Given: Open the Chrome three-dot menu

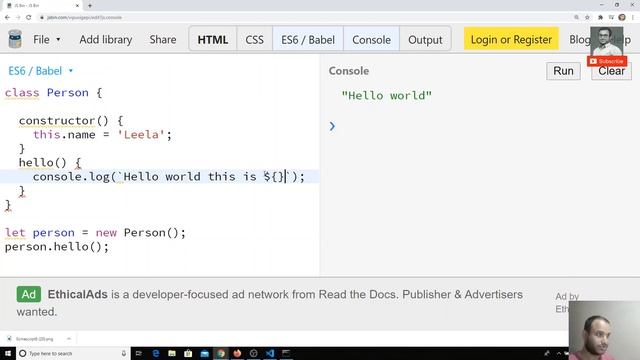Looking at the screenshot, I should coord(633,17).
